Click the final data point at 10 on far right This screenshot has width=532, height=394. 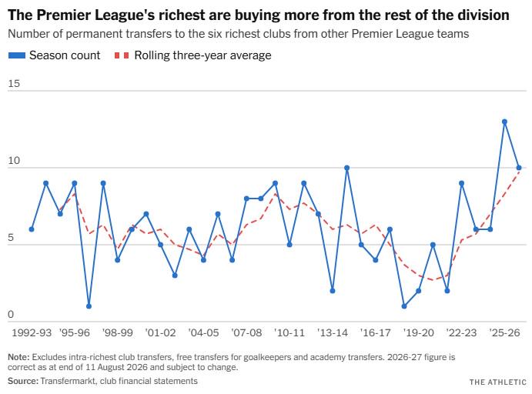(519, 168)
